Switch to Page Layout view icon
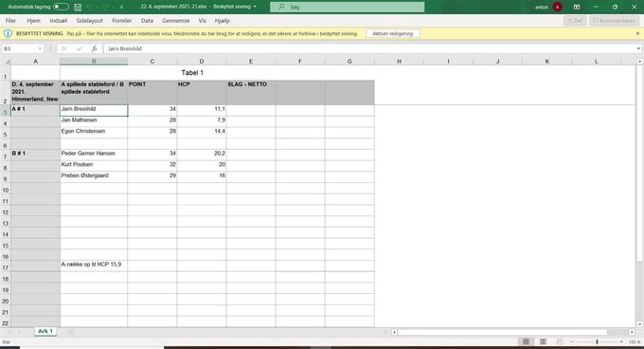 [x=543, y=341]
